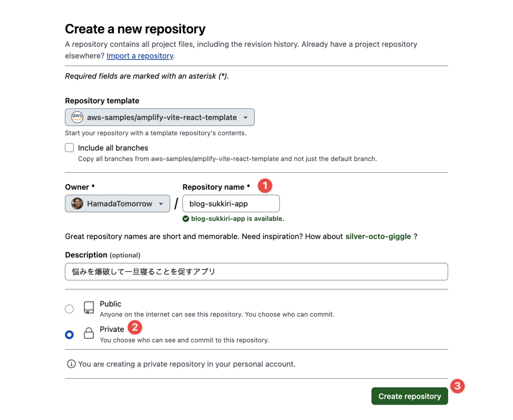Click the Include all branches label
The height and width of the screenshot is (420, 513).
coord(113,148)
